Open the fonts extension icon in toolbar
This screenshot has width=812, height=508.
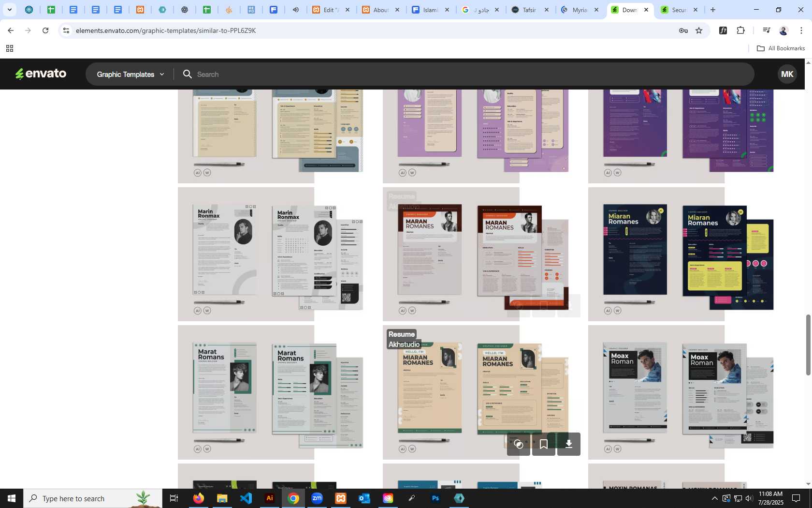pyautogui.click(x=723, y=30)
